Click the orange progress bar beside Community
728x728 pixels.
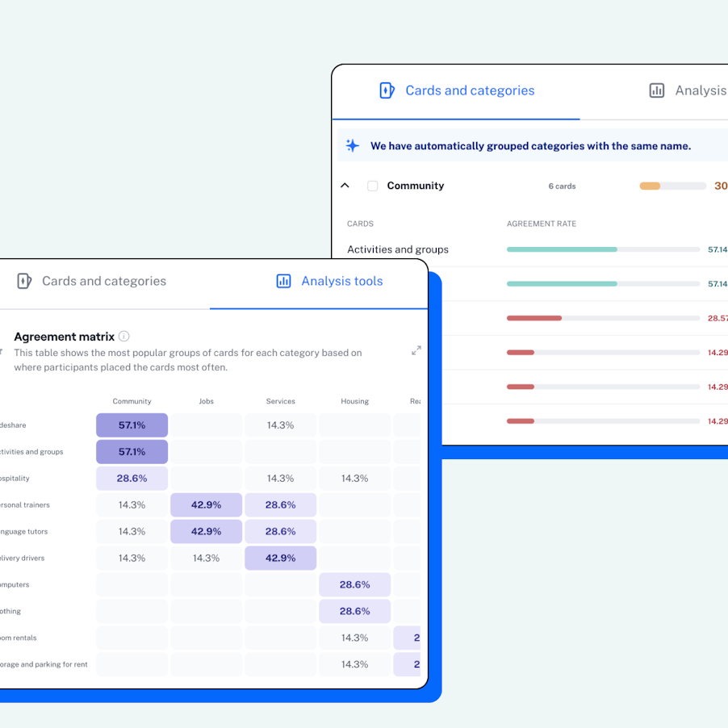pos(650,186)
